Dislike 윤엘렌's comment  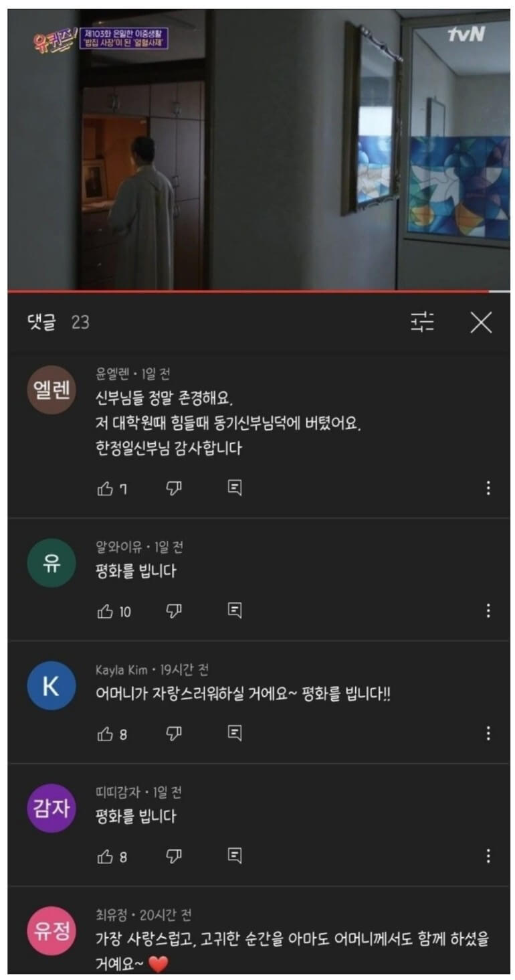point(174,489)
